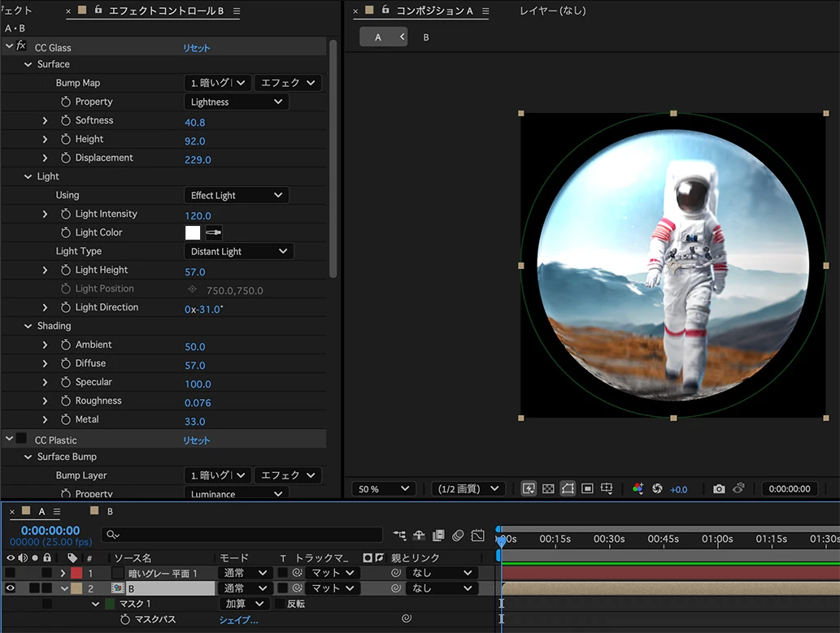Open the Light Type dropdown
840x633 pixels.
click(x=239, y=252)
